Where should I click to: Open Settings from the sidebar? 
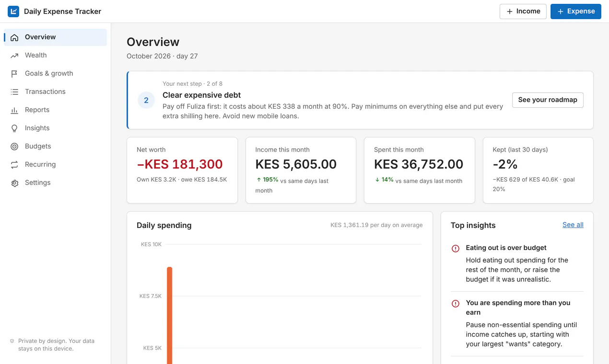click(x=55, y=183)
